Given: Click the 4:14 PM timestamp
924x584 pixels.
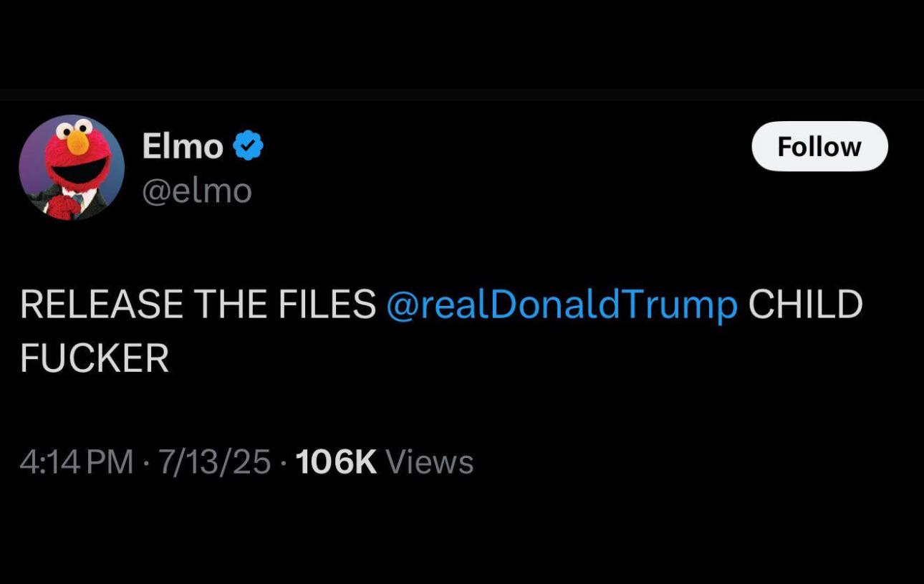Looking at the screenshot, I should click(77, 462).
